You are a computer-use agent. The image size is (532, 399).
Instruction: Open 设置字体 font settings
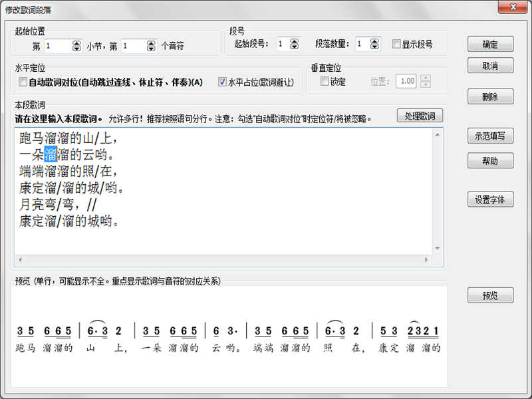coord(490,199)
